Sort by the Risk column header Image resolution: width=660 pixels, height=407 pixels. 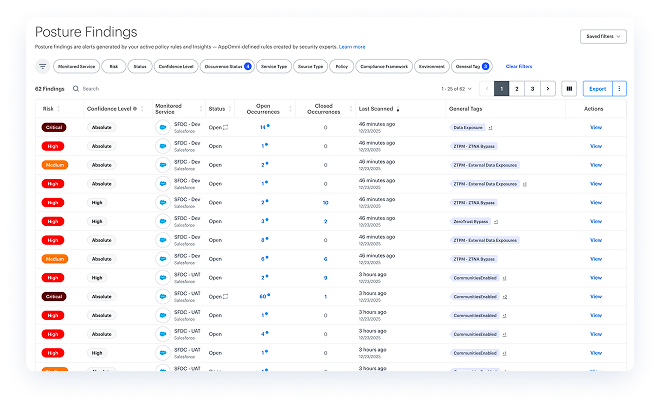(49, 107)
